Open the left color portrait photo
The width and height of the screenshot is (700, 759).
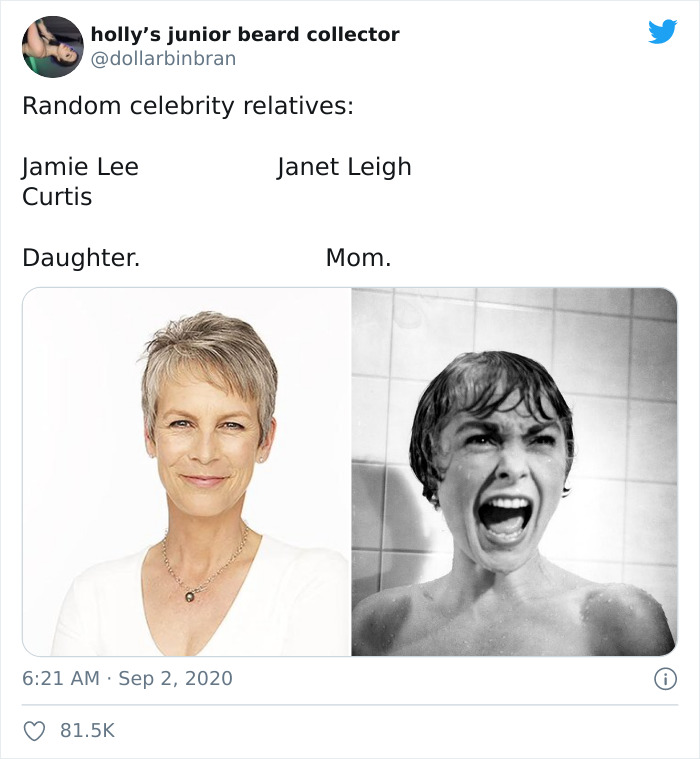point(187,472)
